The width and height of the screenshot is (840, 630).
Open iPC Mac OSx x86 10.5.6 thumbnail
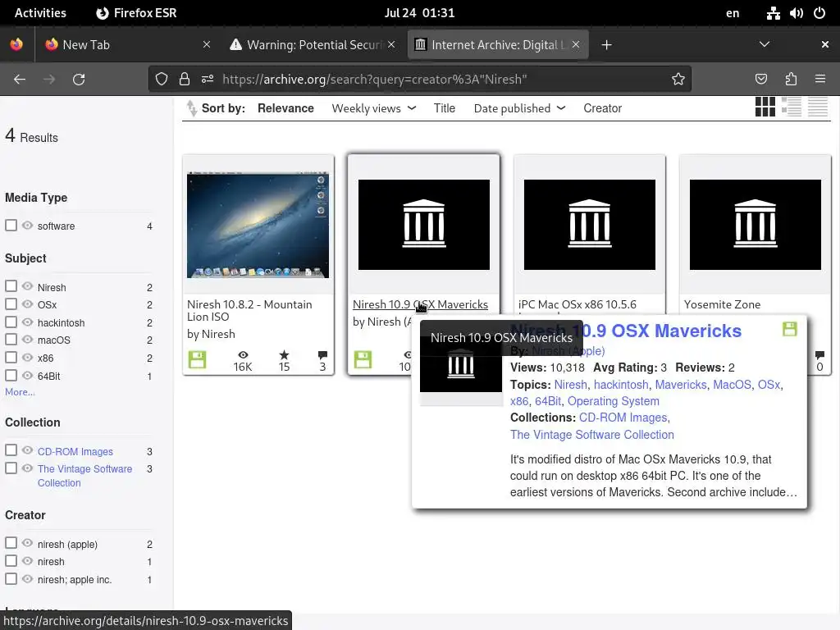[589, 225]
